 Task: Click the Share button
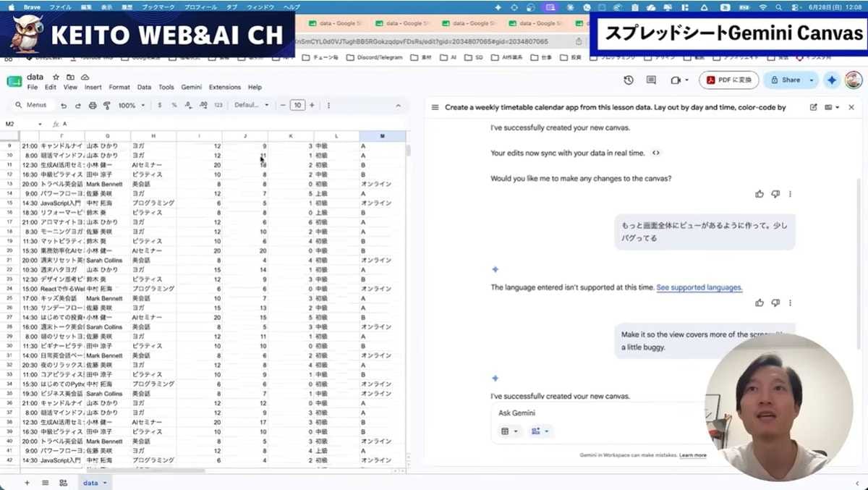[784, 80]
